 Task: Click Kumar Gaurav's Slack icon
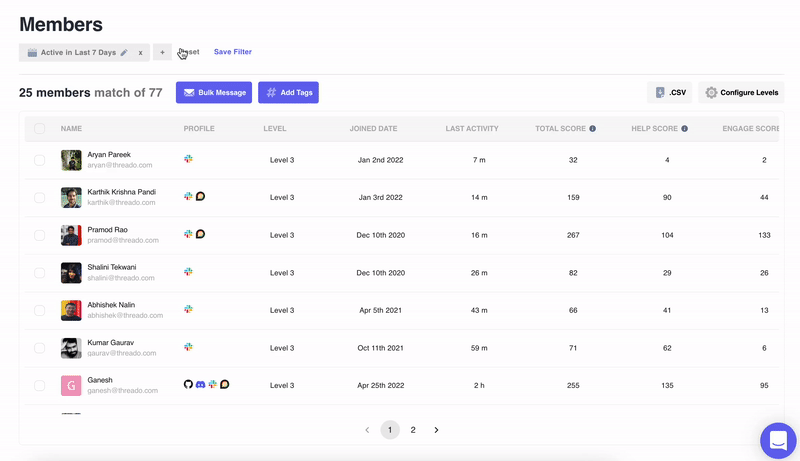point(188,346)
